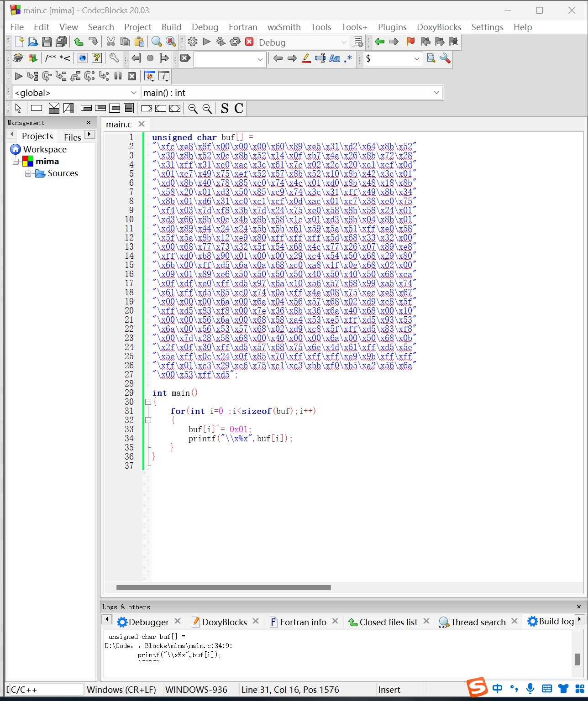Viewport: 588px width, 701px height.
Task: Click the Rebuild icon
Action: pyautogui.click(x=235, y=42)
